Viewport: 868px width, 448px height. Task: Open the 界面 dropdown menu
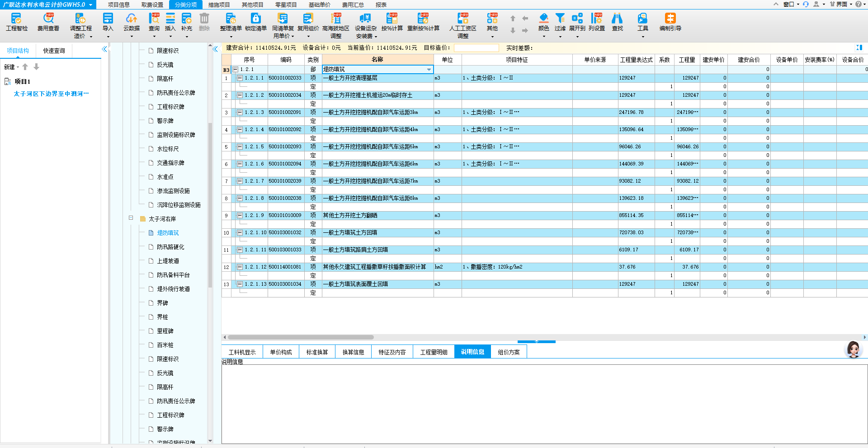tap(841, 4)
